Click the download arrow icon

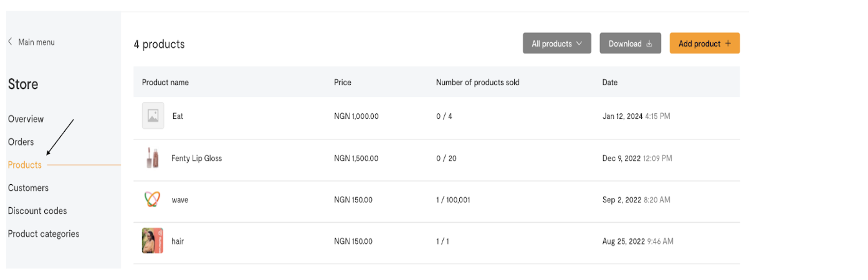[x=649, y=44]
